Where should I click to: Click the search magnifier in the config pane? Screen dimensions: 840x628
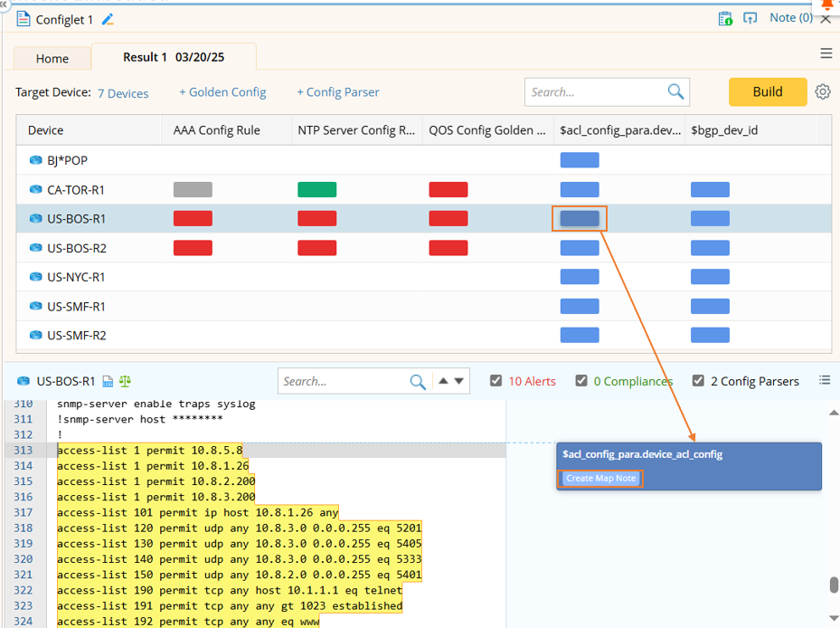coord(417,382)
